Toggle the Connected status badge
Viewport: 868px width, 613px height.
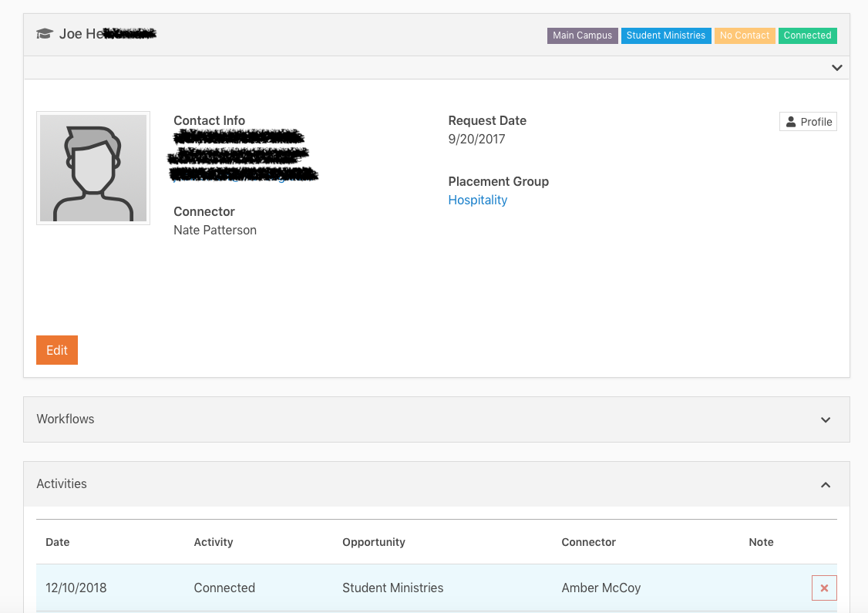pos(807,35)
